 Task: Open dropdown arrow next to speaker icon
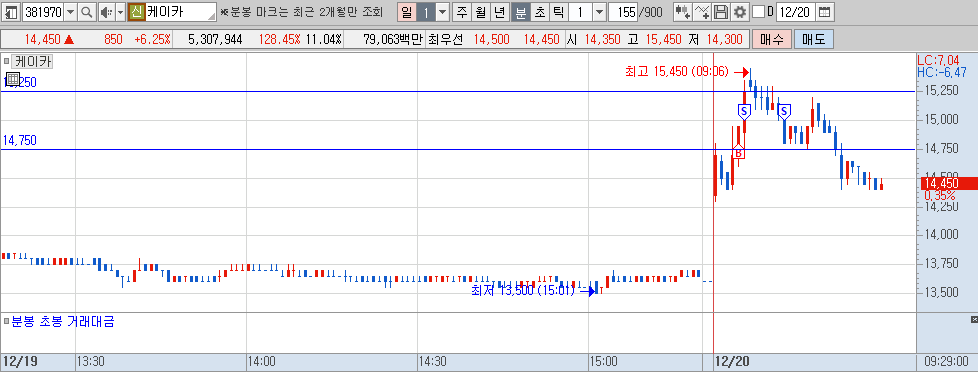(x=120, y=12)
